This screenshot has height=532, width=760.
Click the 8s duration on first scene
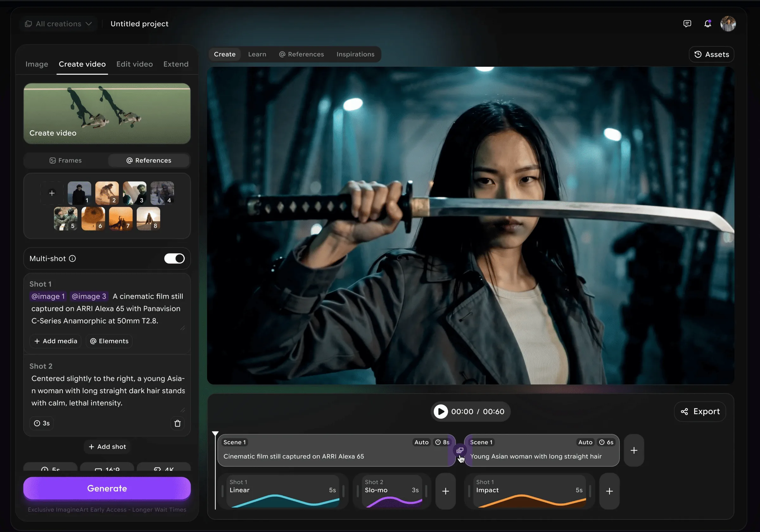[442, 442]
